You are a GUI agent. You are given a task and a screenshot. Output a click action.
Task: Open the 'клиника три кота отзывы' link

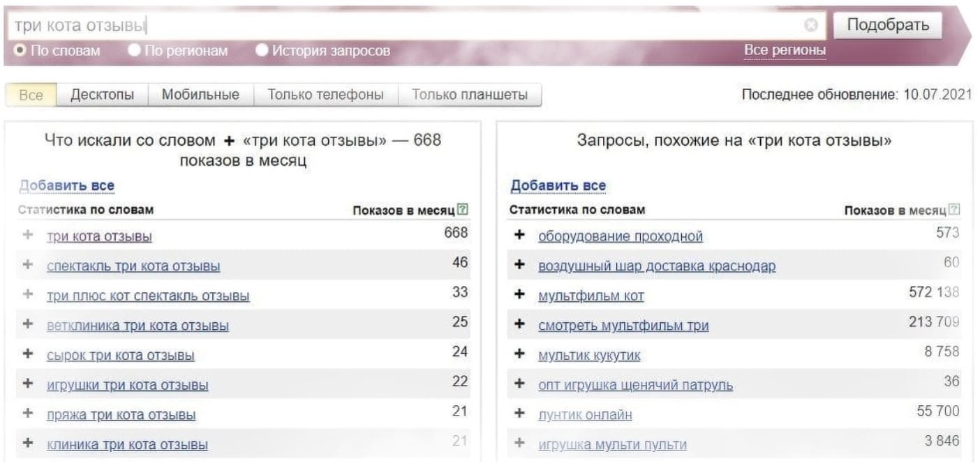[127, 444]
